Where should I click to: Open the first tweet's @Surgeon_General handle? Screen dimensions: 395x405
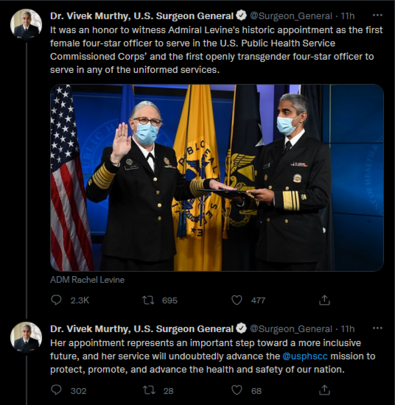[291, 16]
